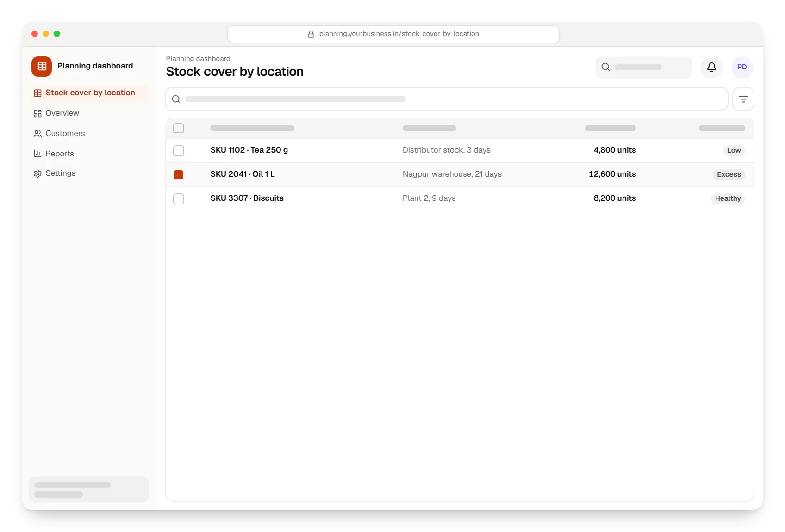This screenshot has height=532, width=785.
Task: Click the Overview grid icon in sidebar
Action: tap(37, 113)
